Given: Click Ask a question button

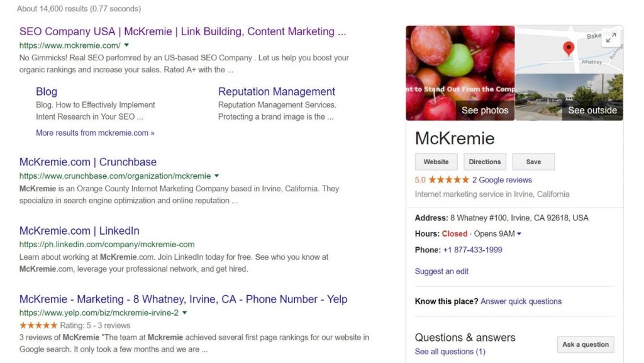Looking at the screenshot, I should tap(586, 345).
